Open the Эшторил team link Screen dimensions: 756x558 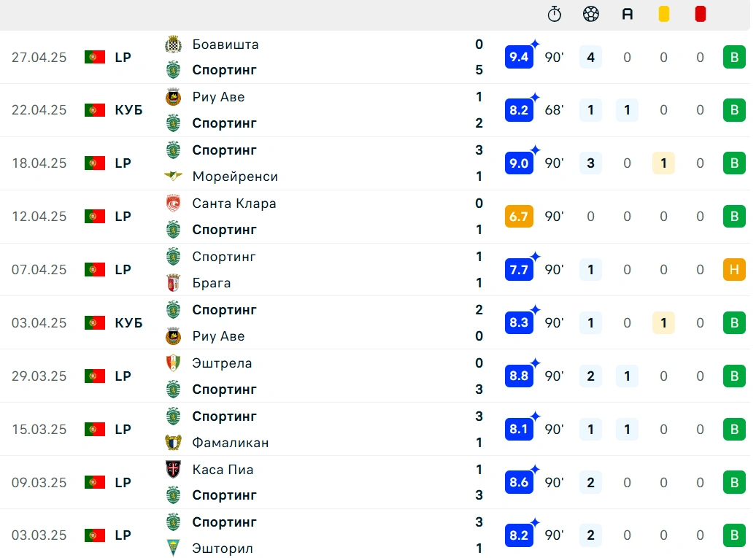pos(223,549)
